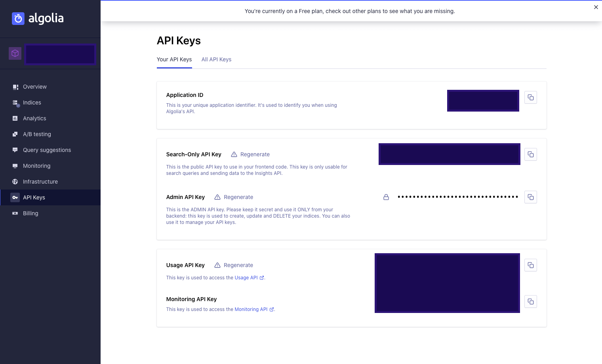Image resolution: width=602 pixels, height=364 pixels.
Task: Regenerate the Search-Only API Key
Action: (250, 154)
